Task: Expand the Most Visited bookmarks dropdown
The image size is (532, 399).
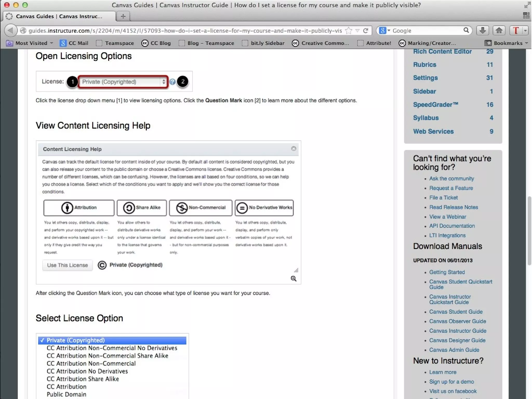Action: [x=51, y=43]
